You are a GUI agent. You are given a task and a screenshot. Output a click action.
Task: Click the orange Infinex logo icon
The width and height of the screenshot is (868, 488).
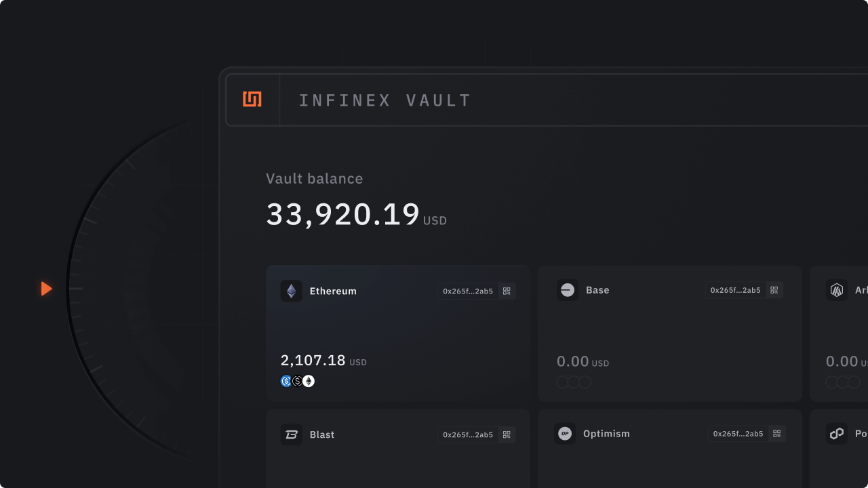252,100
